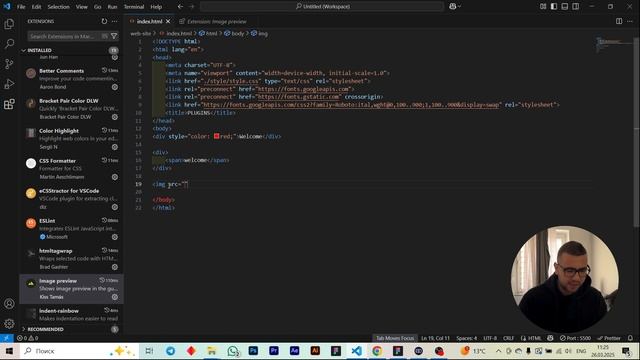
Task: Click the editor vertical scrollbar
Action: pyautogui.click(x=637, y=131)
